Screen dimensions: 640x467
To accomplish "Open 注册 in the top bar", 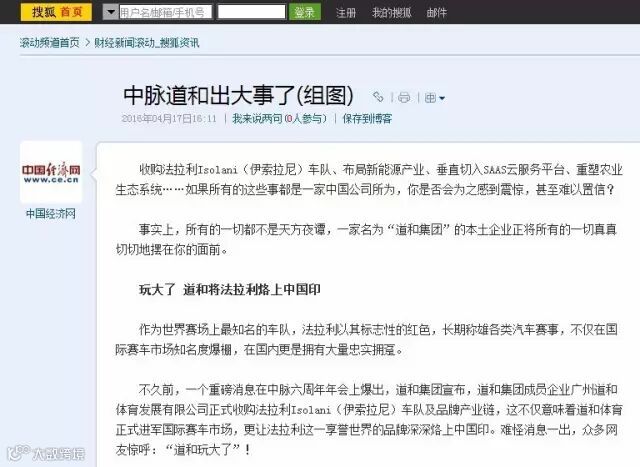I will coord(346,13).
